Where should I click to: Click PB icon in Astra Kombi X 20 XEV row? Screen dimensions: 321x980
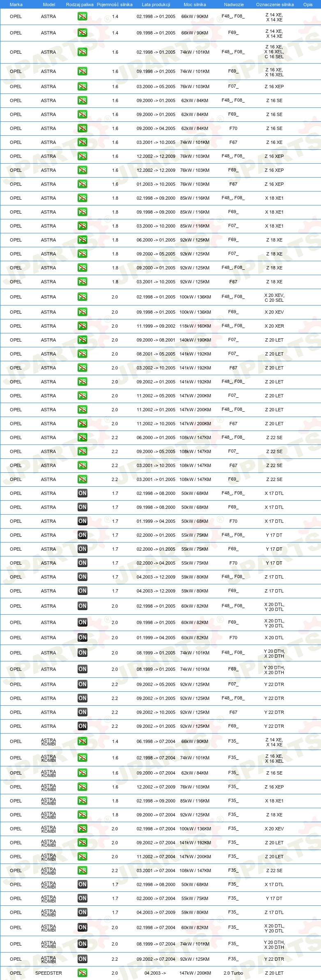pos(82,829)
